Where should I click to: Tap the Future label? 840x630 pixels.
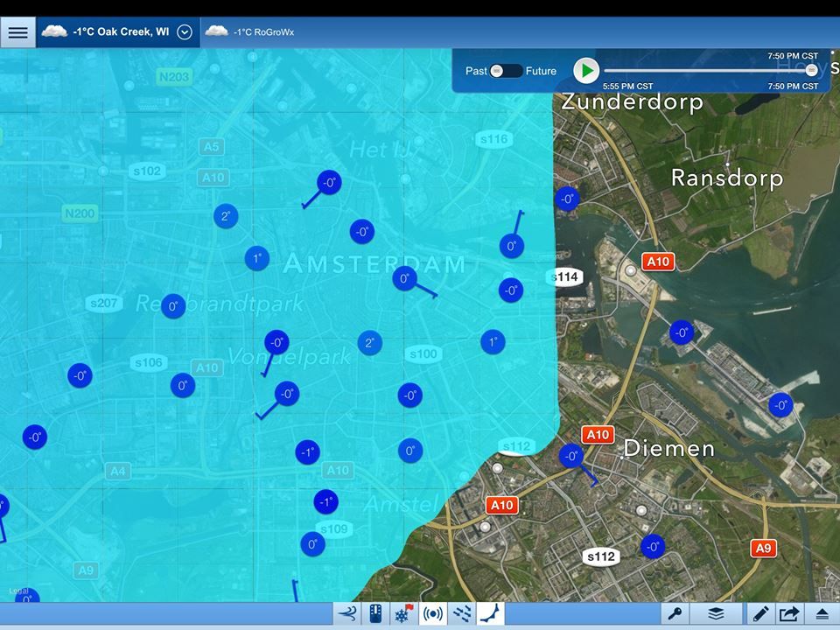click(x=541, y=71)
